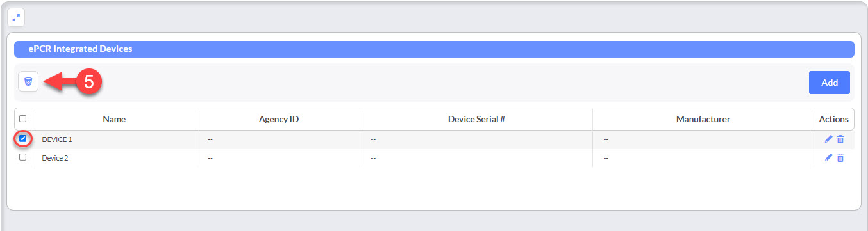Click the Add button

point(830,83)
